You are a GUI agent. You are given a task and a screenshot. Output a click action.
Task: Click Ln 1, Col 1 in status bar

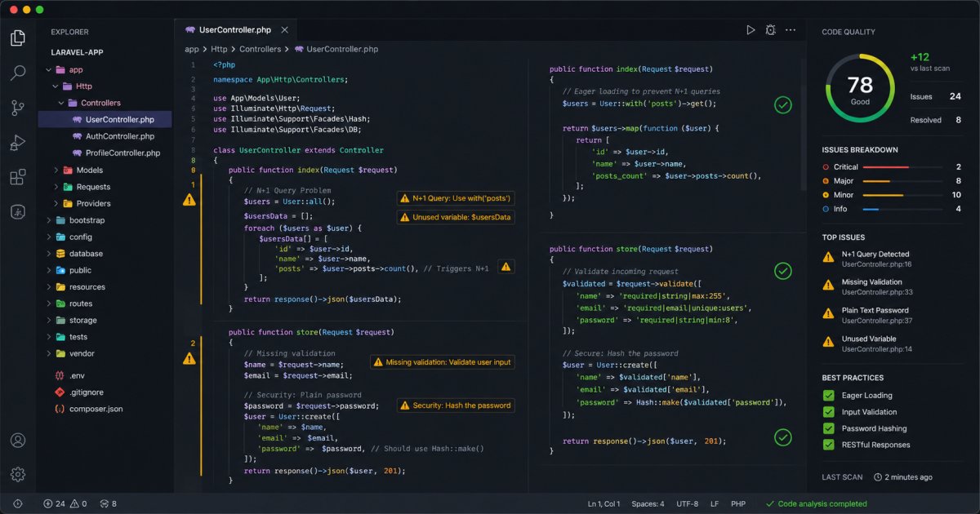[x=604, y=504]
